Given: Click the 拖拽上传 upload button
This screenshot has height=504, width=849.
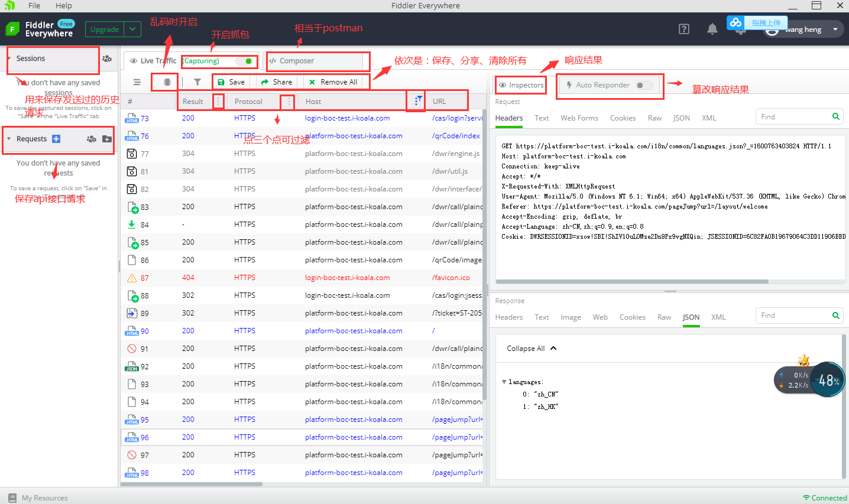Looking at the screenshot, I should click(757, 22).
